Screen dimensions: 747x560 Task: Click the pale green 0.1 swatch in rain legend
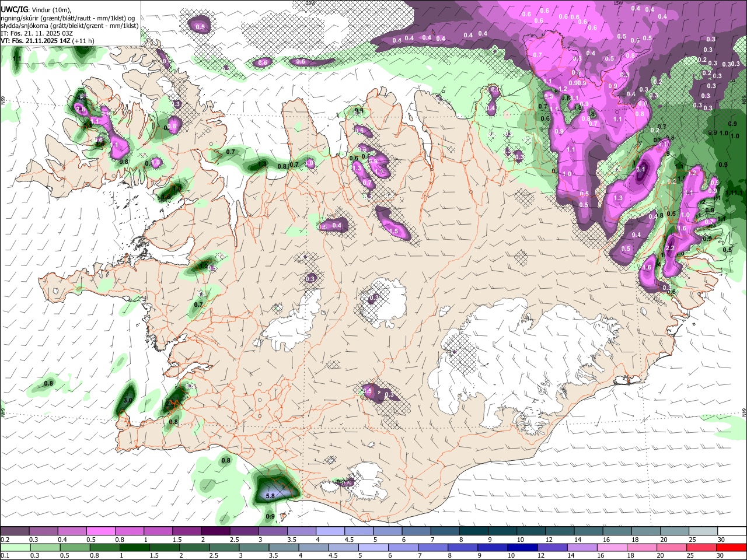point(15,547)
